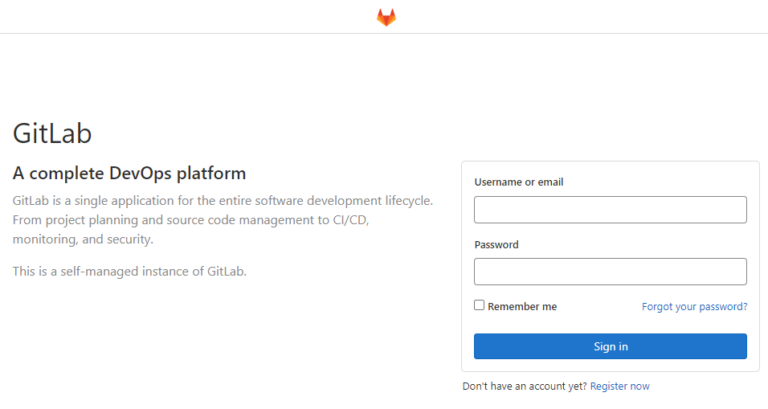Image resolution: width=768 pixels, height=409 pixels.
Task: Click the self-managed instance of GitLab sentence
Action: pos(129,271)
